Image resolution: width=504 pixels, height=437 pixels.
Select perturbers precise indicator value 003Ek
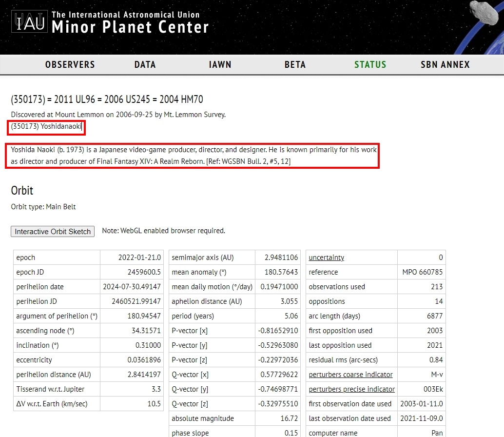[433, 389]
